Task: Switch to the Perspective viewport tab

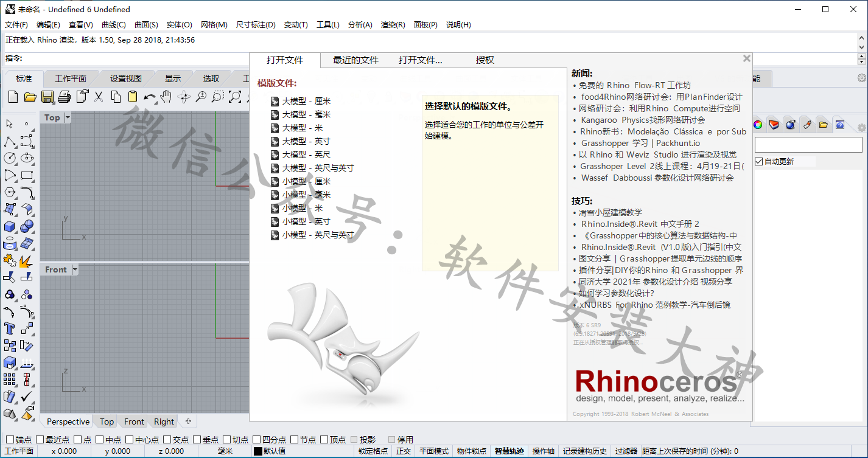Action: click(x=68, y=422)
